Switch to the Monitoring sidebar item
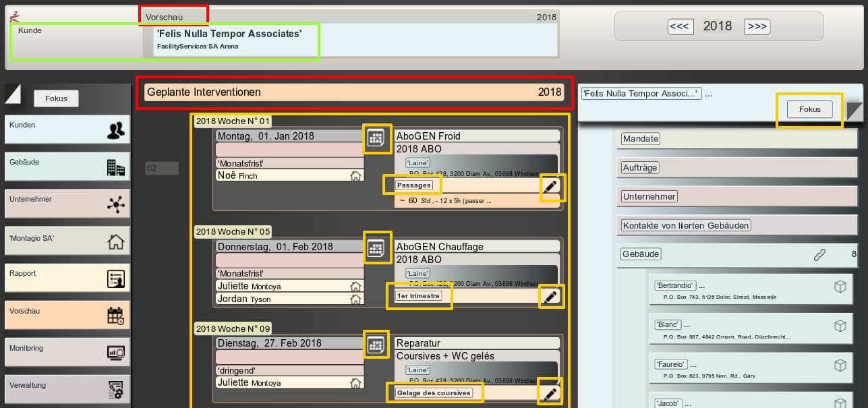 coord(67,352)
